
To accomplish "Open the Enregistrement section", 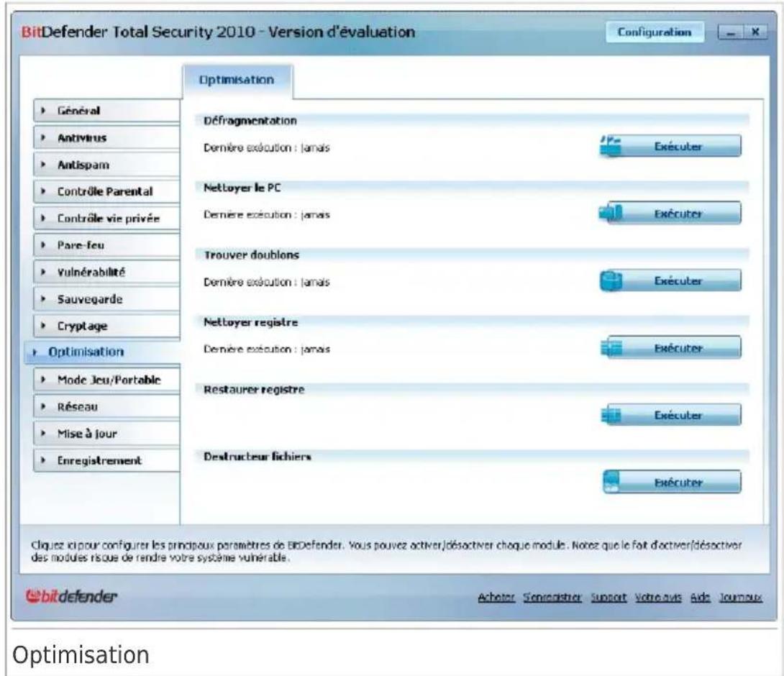I will tap(106, 460).
